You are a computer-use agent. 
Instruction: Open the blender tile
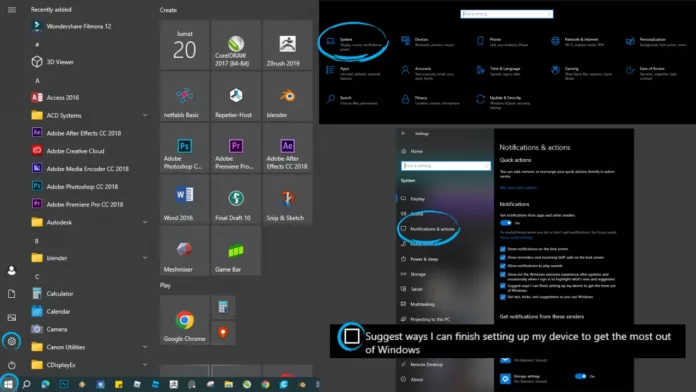click(287, 96)
